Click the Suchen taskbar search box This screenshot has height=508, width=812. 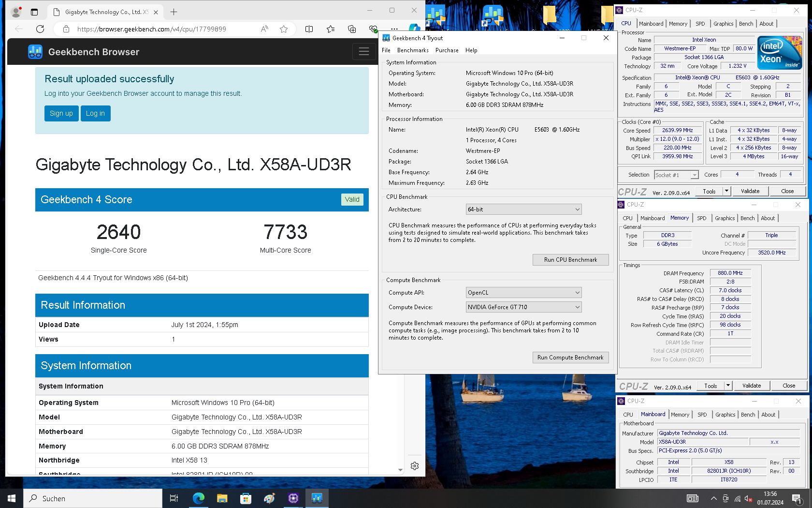(93, 498)
